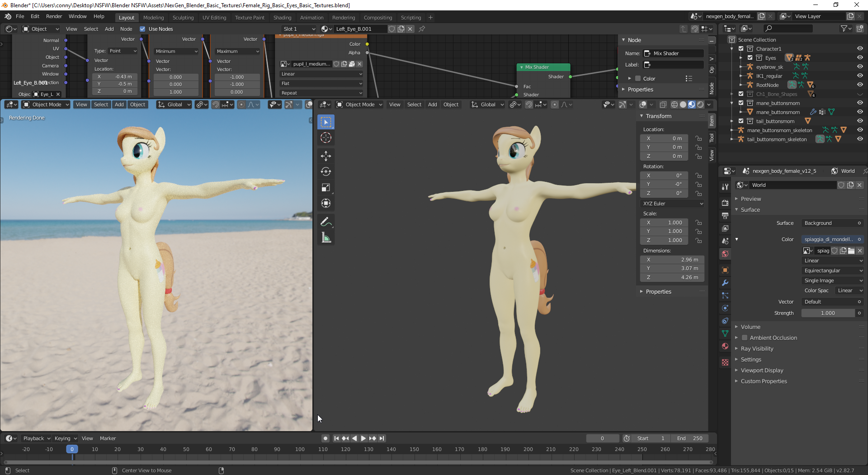Open the Particles properties tab icon
868x475 pixels.
[725, 295]
